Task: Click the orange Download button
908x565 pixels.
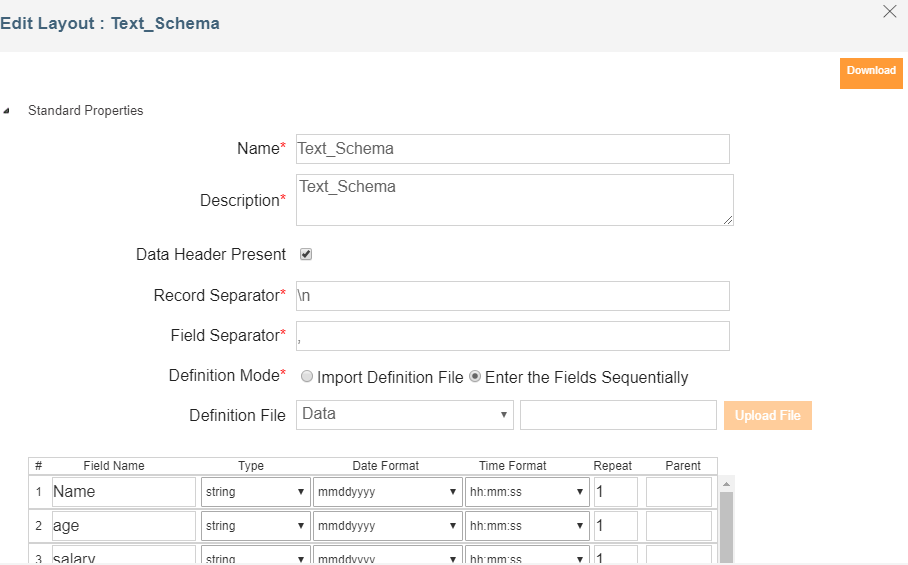Action: coord(870,72)
